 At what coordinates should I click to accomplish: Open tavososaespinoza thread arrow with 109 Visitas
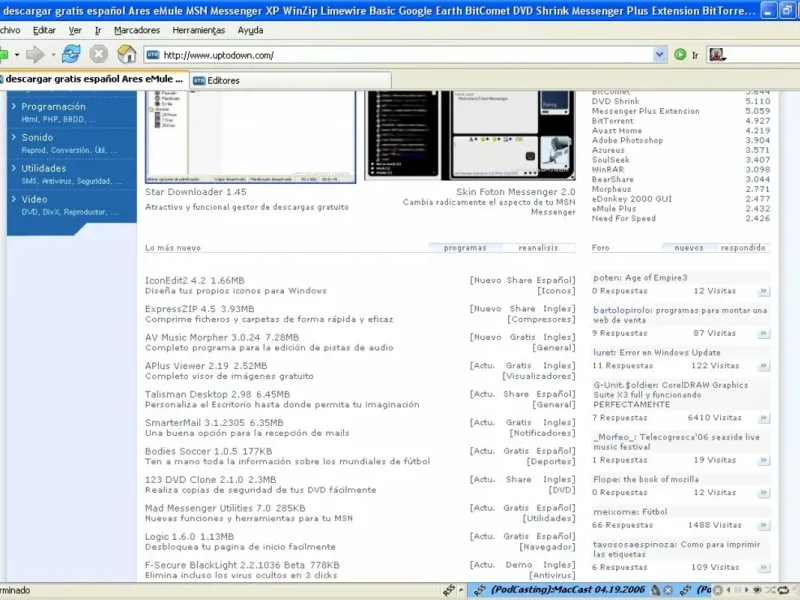[x=763, y=567]
